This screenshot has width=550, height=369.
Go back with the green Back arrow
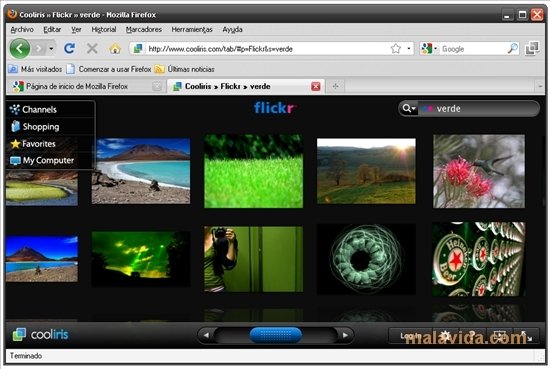click(20, 48)
